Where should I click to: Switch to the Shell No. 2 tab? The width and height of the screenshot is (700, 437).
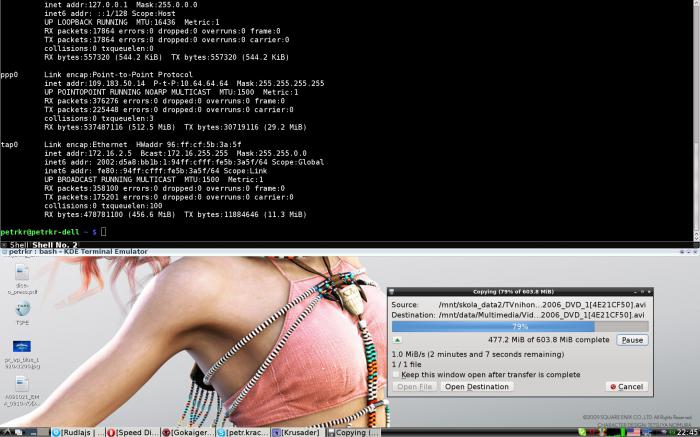pyautogui.click(x=54, y=245)
